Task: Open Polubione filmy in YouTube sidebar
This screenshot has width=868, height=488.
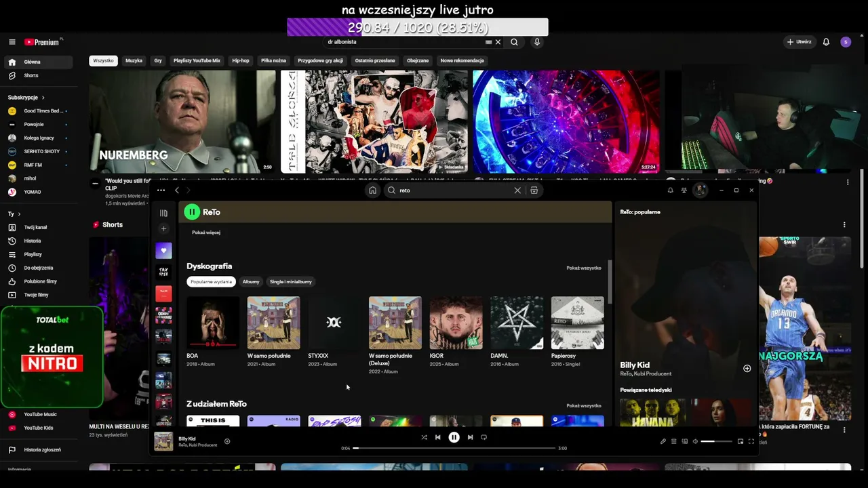Action: (38, 281)
